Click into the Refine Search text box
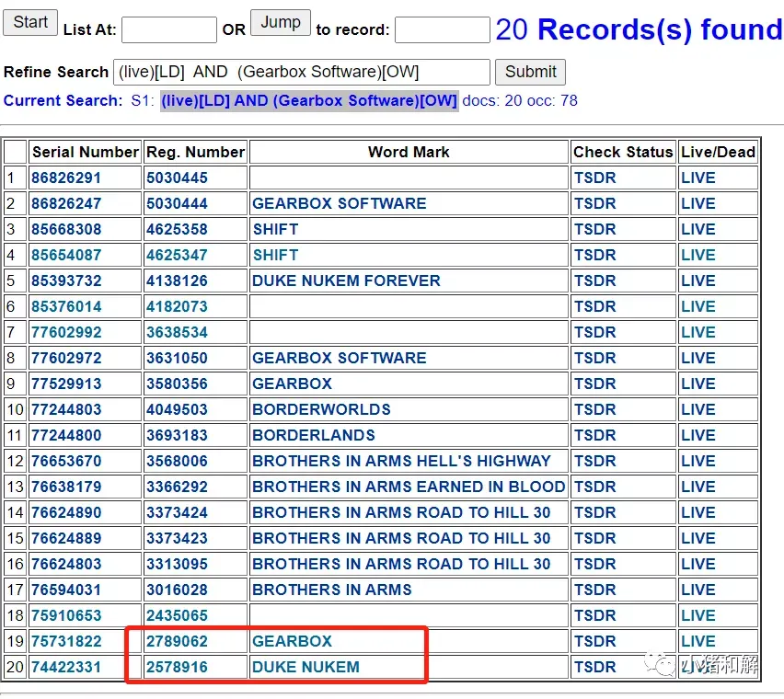Image resolution: width=784 pixels, height=699 pixels. coord(302,72)
